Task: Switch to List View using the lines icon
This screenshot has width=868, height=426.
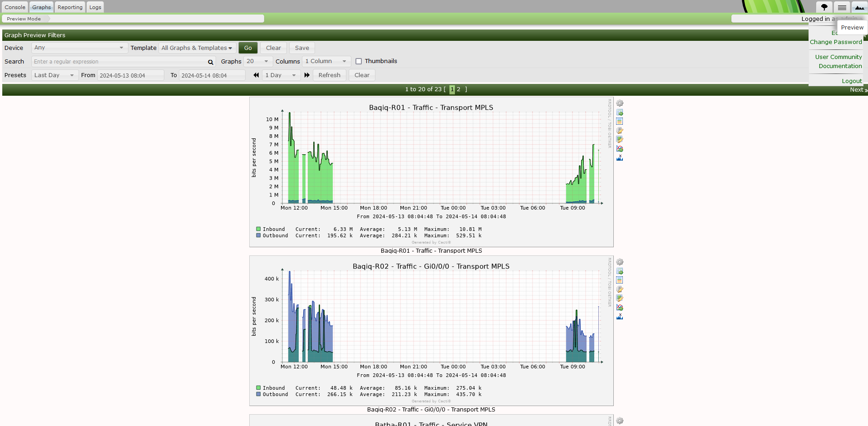Action: 842,7
